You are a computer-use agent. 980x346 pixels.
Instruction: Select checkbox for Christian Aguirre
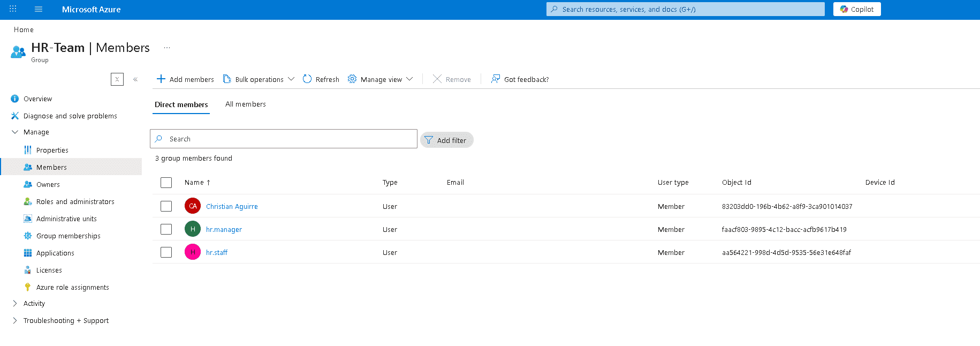click(166, 206)
